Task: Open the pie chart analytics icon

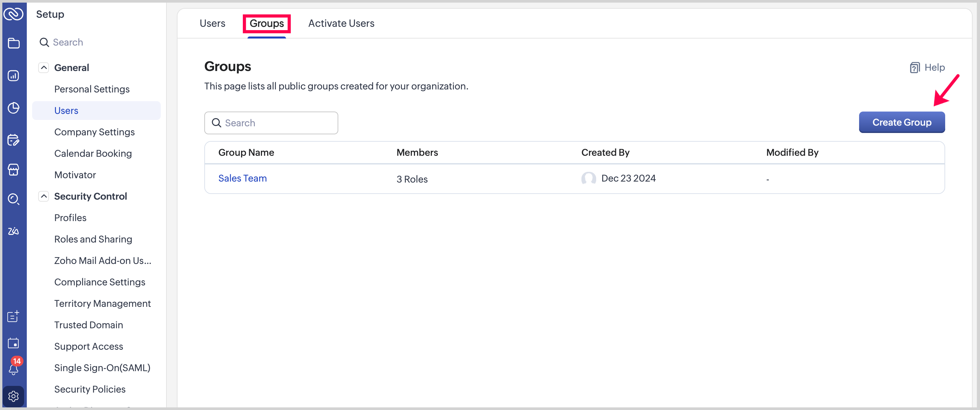Action: [x=14, y=108]
